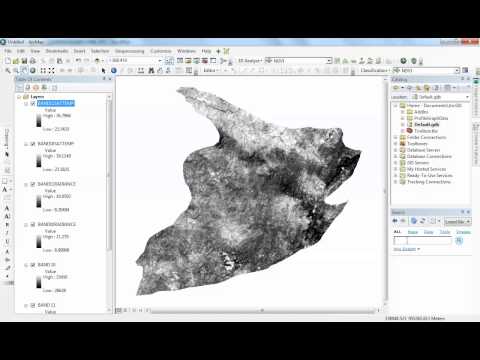Click the green globe icon near 3D Analyst
The image size is (480, 360).
click(404, 61)
